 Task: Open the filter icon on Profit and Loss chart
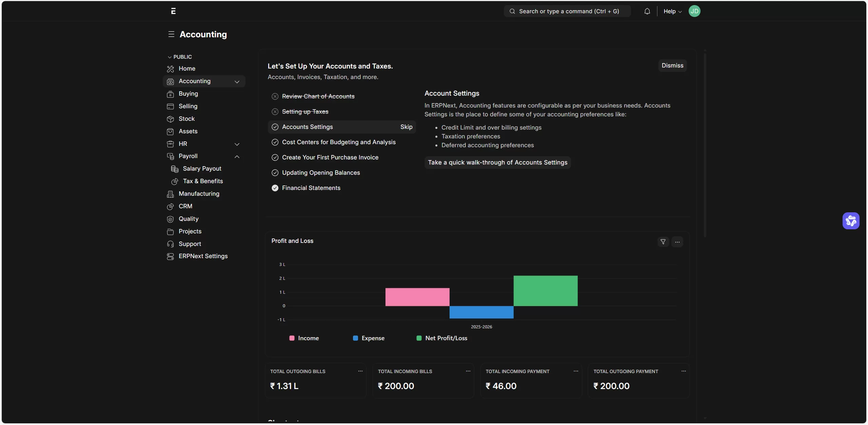(x=663, y=242)
